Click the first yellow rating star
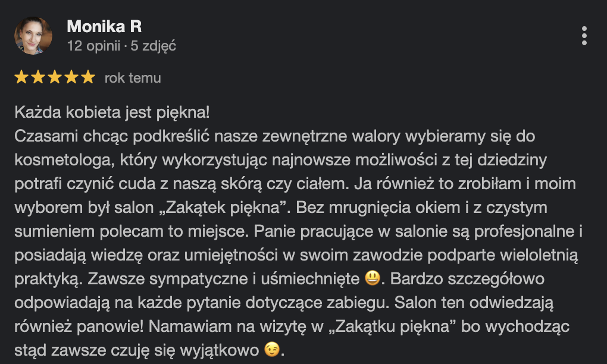Viewport: 607px width, 364px height. tap(21, 77)
